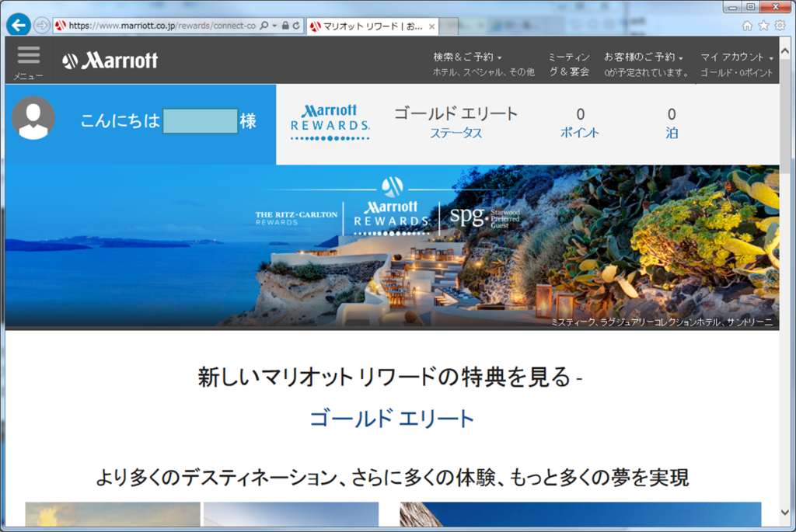Viewport: 796px width, 532px height.
Task: Click the search magnifier in address bar
Action: point(264,26)
